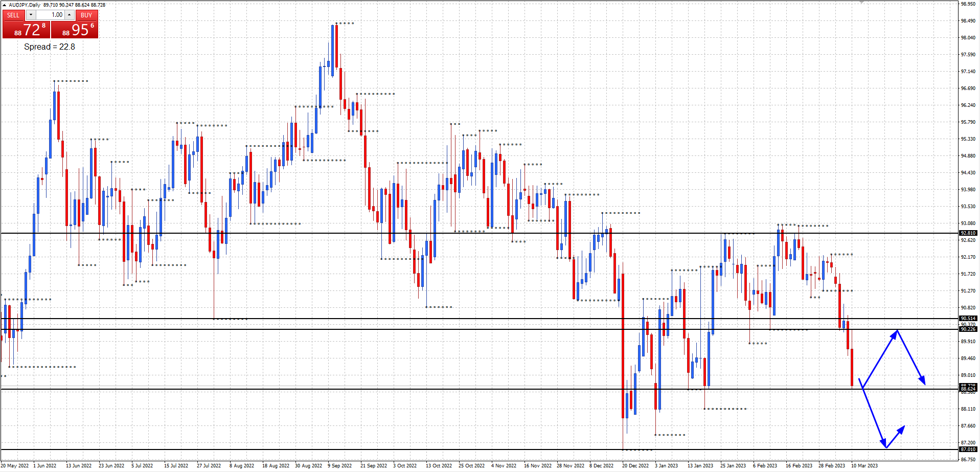Click the volume field showing 1.00
The height and width of the screenshot is (472, 980).
(50, 15)
